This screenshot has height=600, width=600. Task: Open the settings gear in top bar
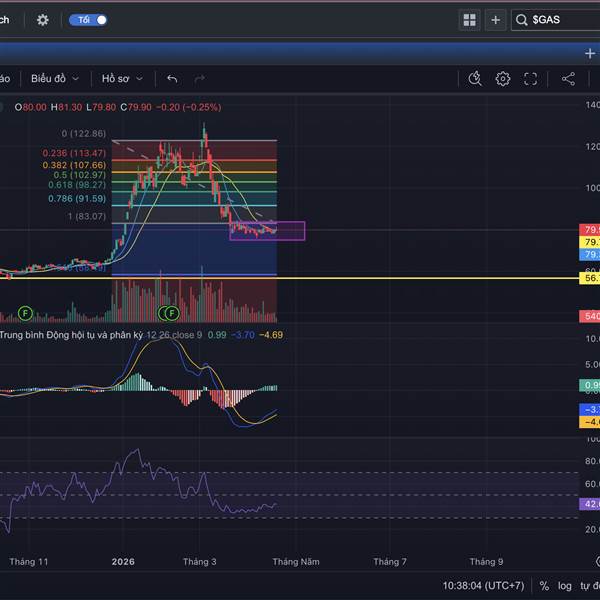[42, 20]
